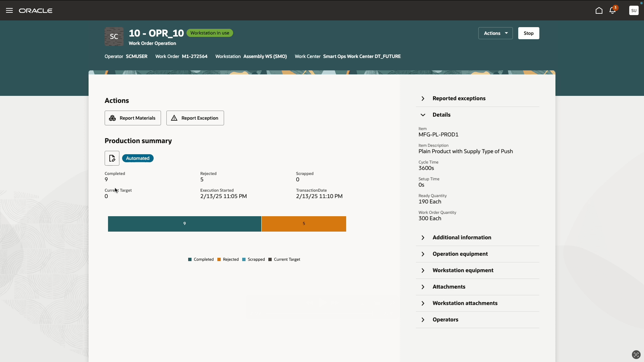Toggle the Scrapped legend item

tap(254, 259)
